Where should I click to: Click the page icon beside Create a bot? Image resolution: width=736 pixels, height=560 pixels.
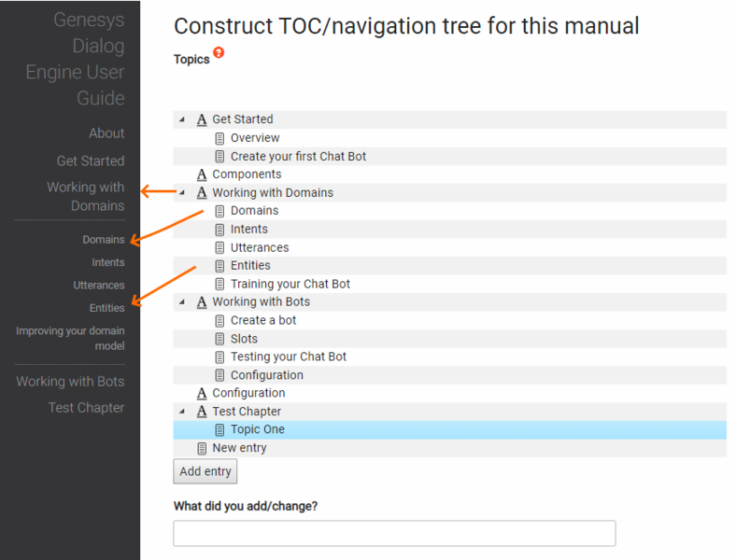(219, 321)
